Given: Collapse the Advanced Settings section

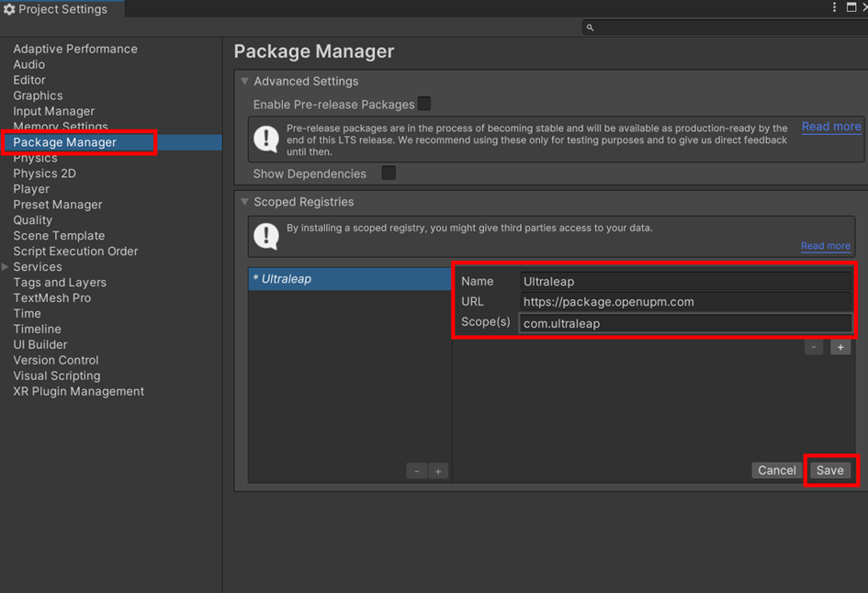Looking at the screenshot, I should pyautogui.click(x=244, y=82).
